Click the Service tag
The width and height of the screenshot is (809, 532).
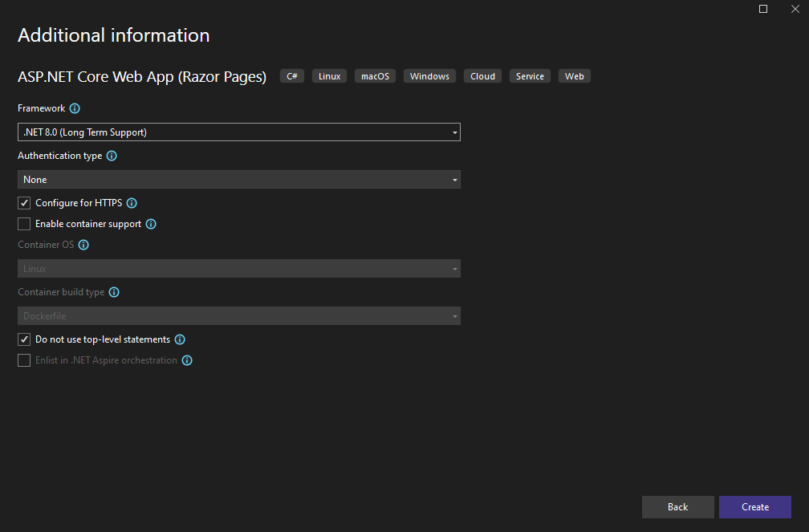pyautogui.click(x=530, y=76)
